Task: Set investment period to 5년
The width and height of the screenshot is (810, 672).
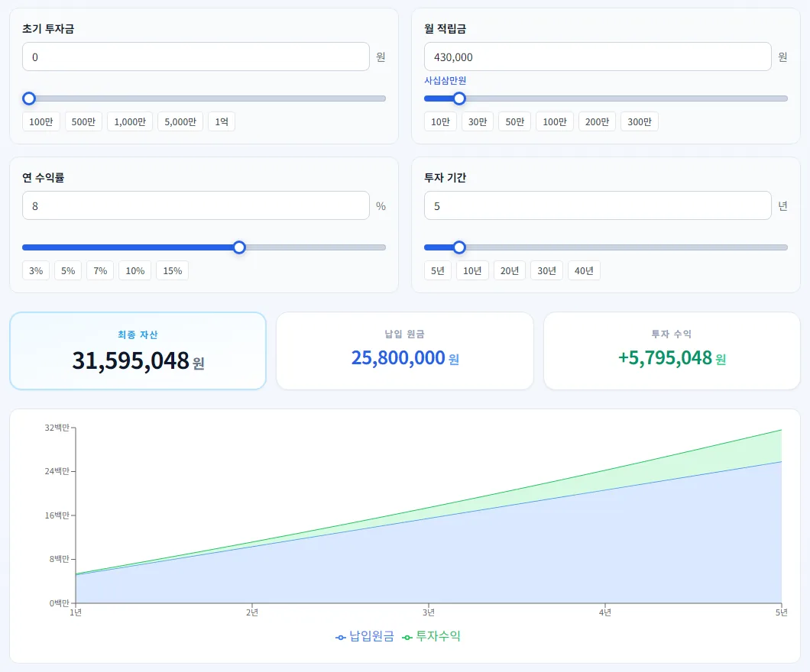Action: click(x=438, y=270)
